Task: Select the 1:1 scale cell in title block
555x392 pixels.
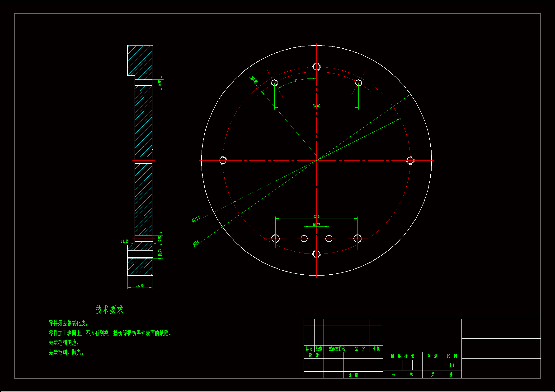Action: coord(452,365)
